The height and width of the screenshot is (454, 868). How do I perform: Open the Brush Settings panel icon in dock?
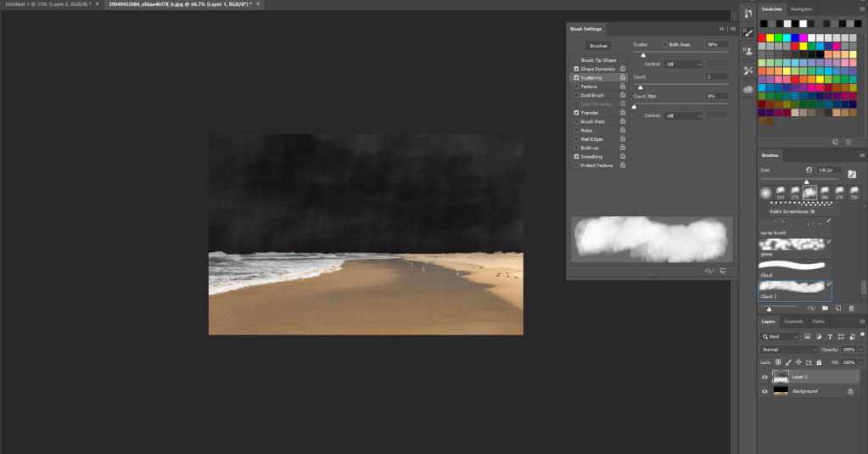tap(748, 31)
